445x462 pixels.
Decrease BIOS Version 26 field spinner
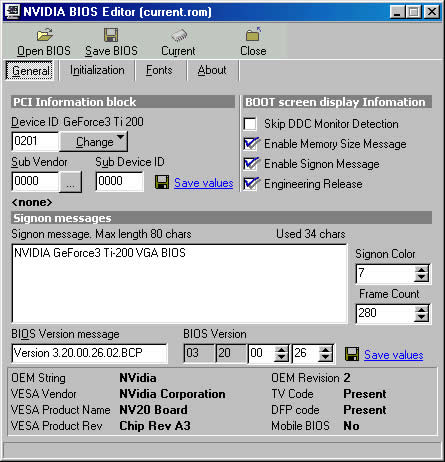[x=325, y=358]
